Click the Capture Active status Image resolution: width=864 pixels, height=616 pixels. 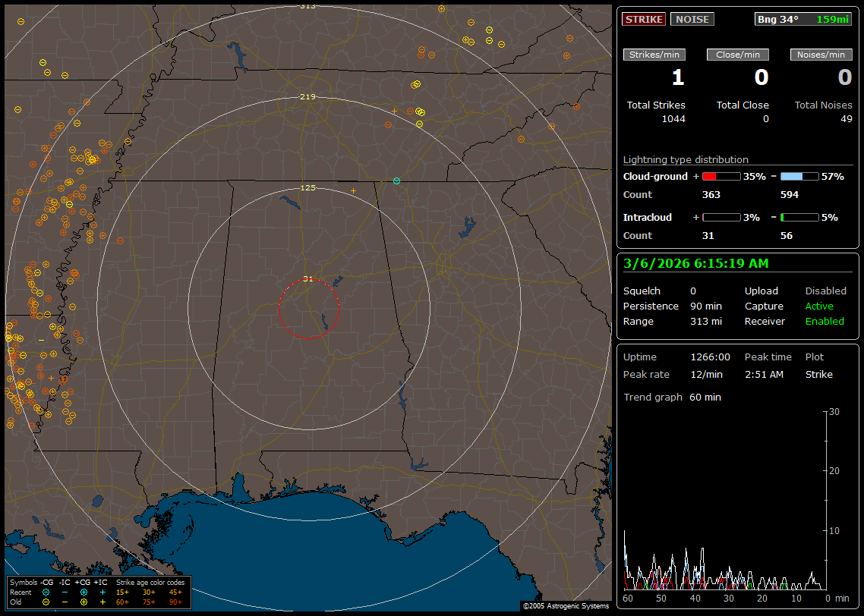[x=819, y=306]
